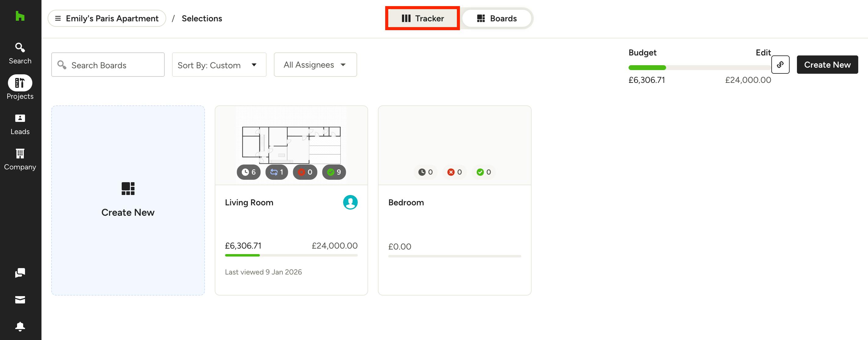Click the Houzz logo icon
Image resolution: width=868 pixels, height=340 pixels.
click(20, 16)
